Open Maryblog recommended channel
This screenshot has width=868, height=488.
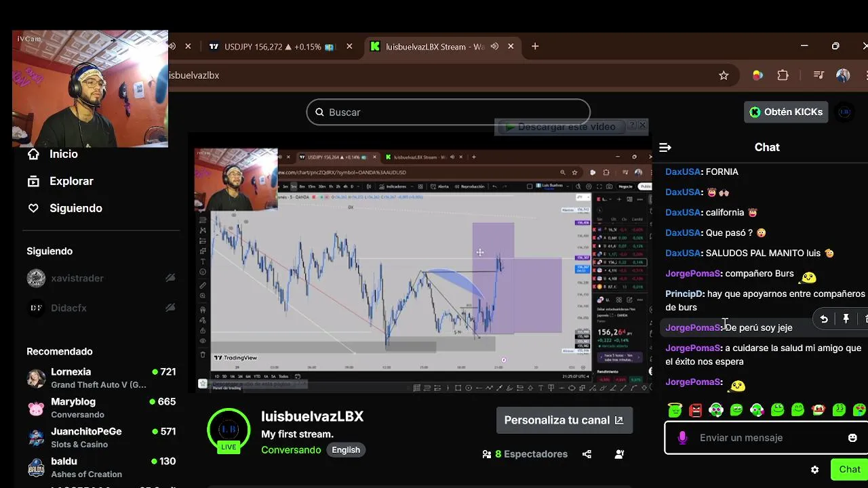point(100,407)
